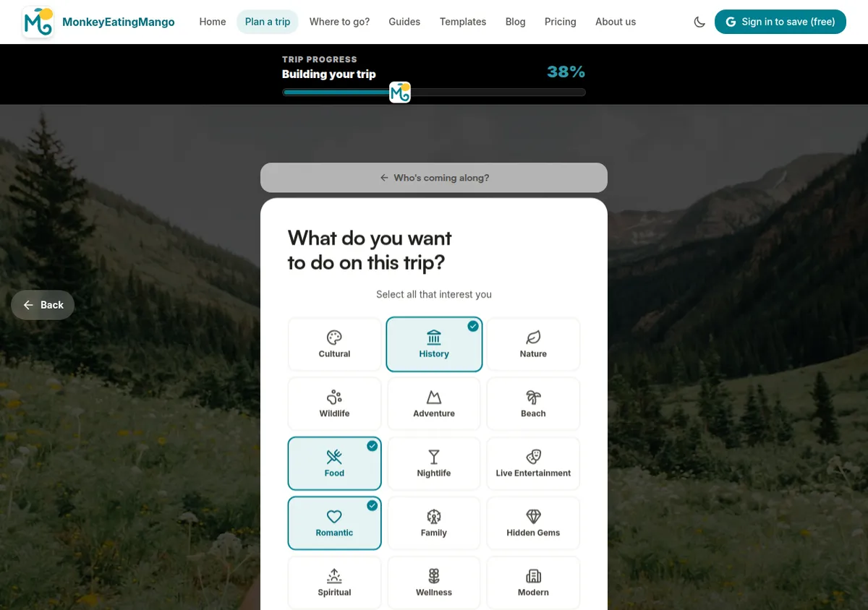Screen dimensions: 868x610
Task: Choose the Beach palm tree card
Action: (533, 404)
